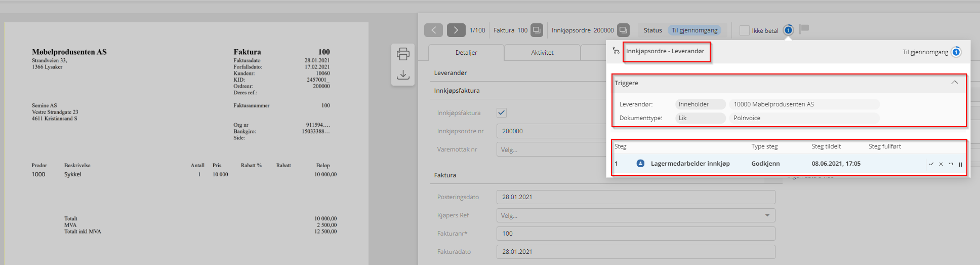980x265 pixels.
Task: Switch to the Aktivitet tab
Action: [542, 53]
